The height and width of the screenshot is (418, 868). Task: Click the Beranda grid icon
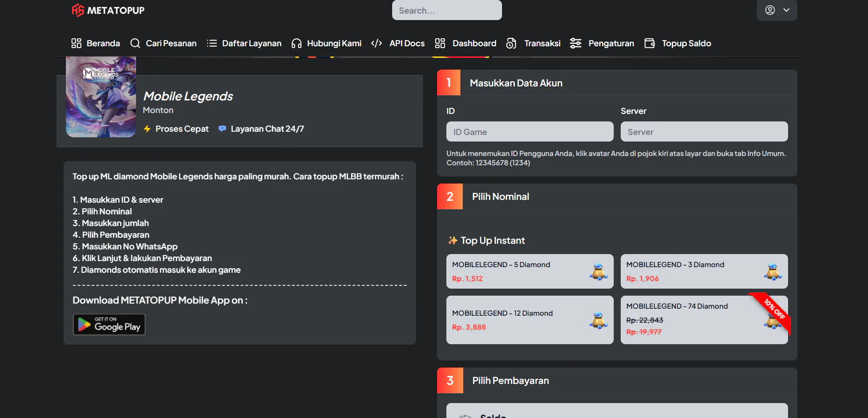(x=76, y=43)
